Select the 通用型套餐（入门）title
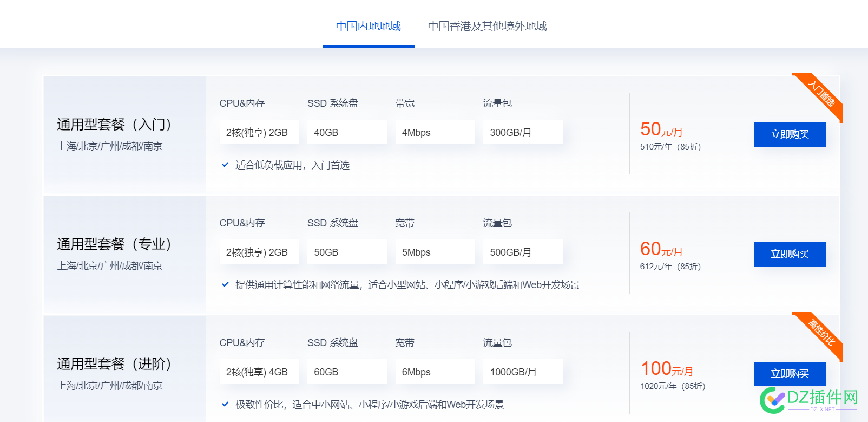Screen dimensions: 868x422 pyautogui.click(x=114, y=125)
